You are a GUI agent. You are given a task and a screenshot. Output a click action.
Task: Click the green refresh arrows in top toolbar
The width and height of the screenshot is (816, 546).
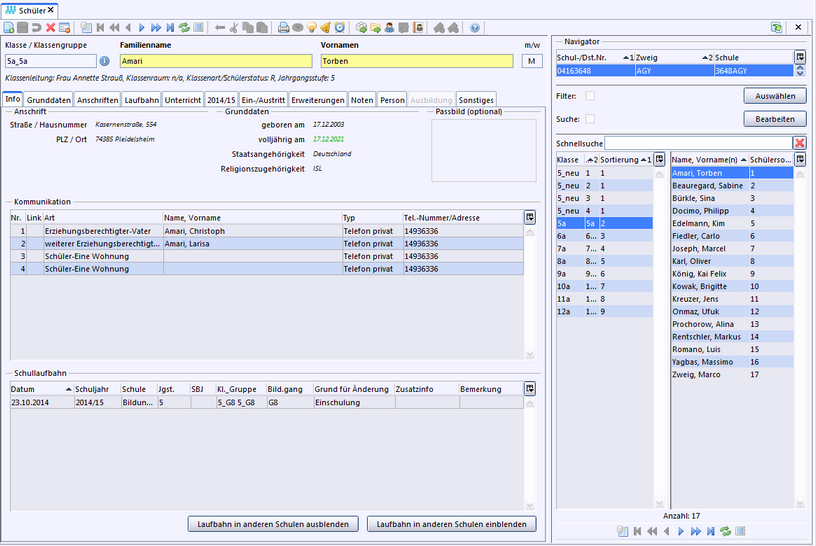184,28
